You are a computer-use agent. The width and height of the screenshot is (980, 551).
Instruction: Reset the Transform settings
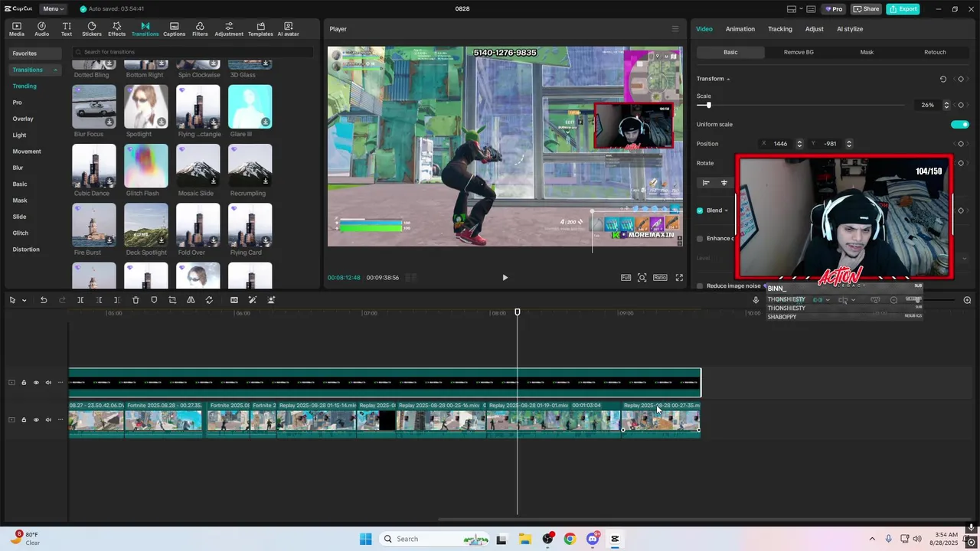942,79
